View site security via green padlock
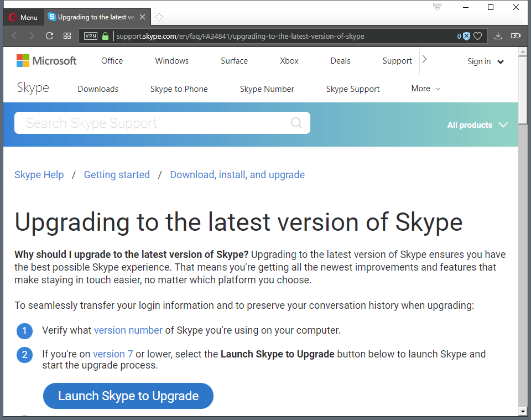Viewport: 531px width, 420px height. (105, 36)
